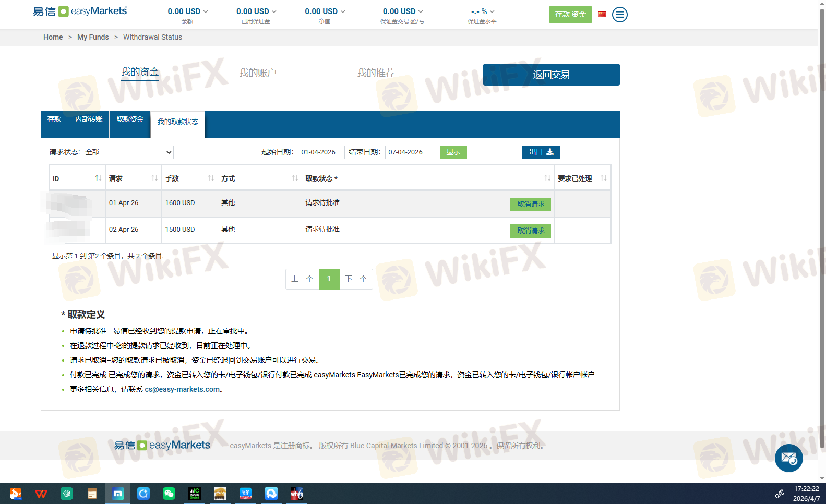
Task: Expand the 已用保证金 chevron
Action: [x=274, y=11]
